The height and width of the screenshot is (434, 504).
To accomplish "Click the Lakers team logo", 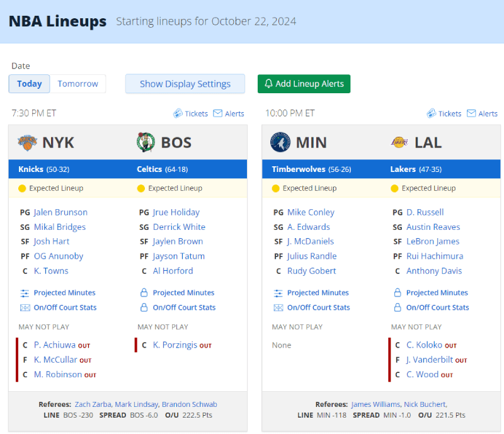I will tap(399, 142).
